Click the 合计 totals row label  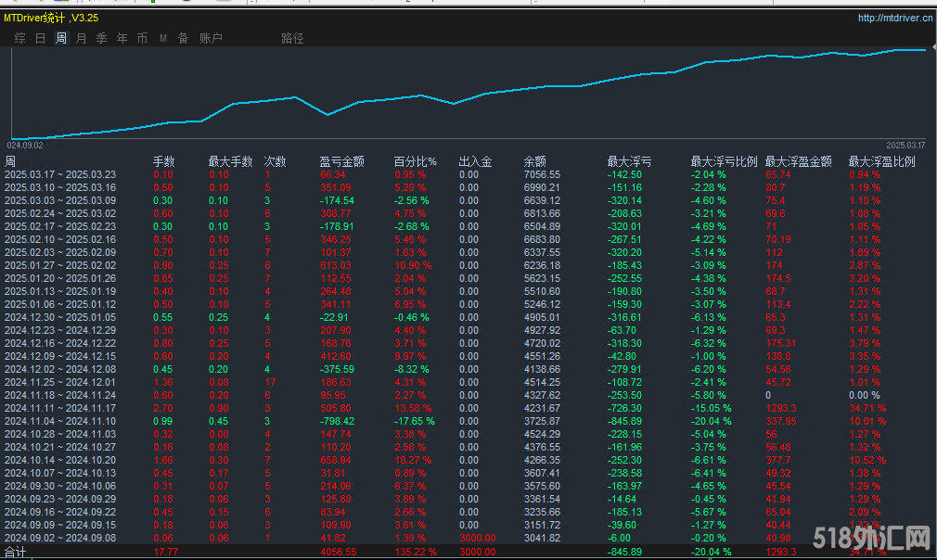pyautogui.click(x=16, y=551)
